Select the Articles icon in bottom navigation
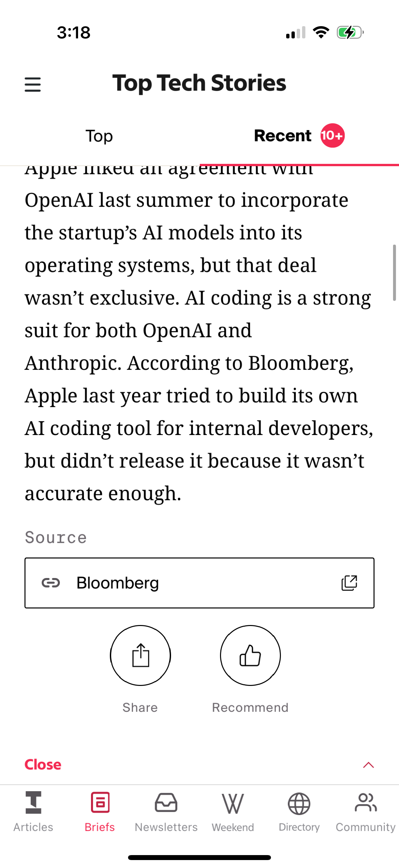The height and width of the screenshot is (868, 399). pos(33,805)
